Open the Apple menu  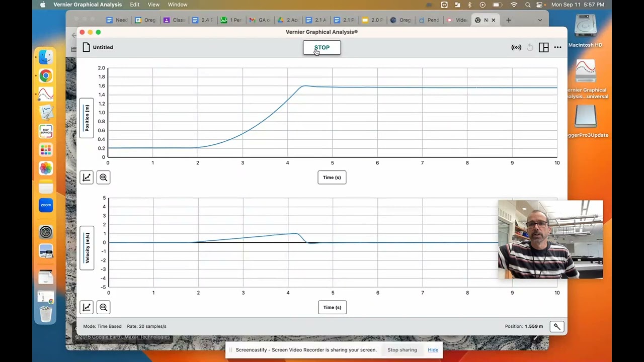pos(43,5)
